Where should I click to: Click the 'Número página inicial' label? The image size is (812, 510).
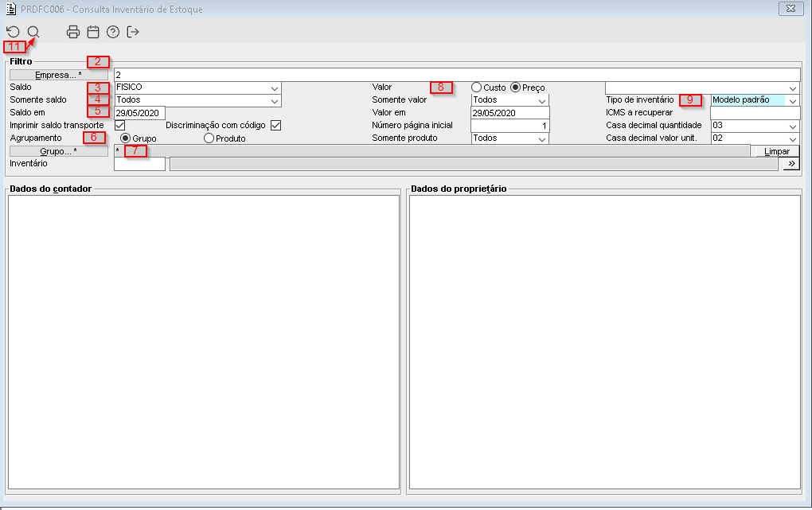click(x=412, y=125)
